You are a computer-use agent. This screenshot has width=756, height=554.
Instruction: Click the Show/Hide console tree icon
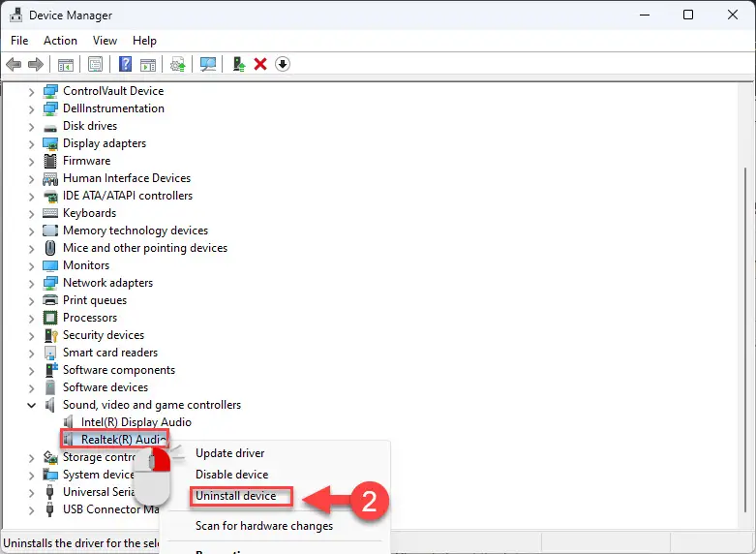[66, 64]
